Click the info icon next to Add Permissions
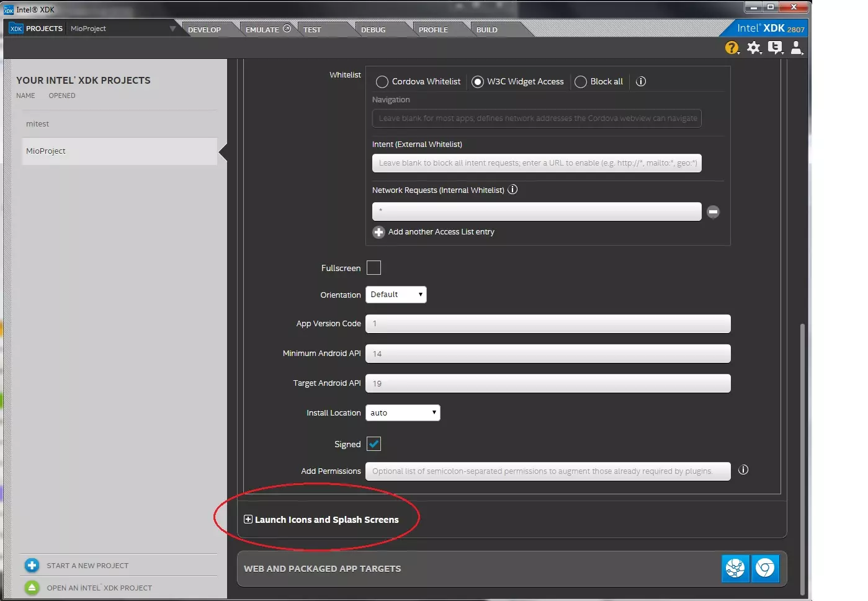This screenshot has width=868, height=601. [x=743, y=470]
